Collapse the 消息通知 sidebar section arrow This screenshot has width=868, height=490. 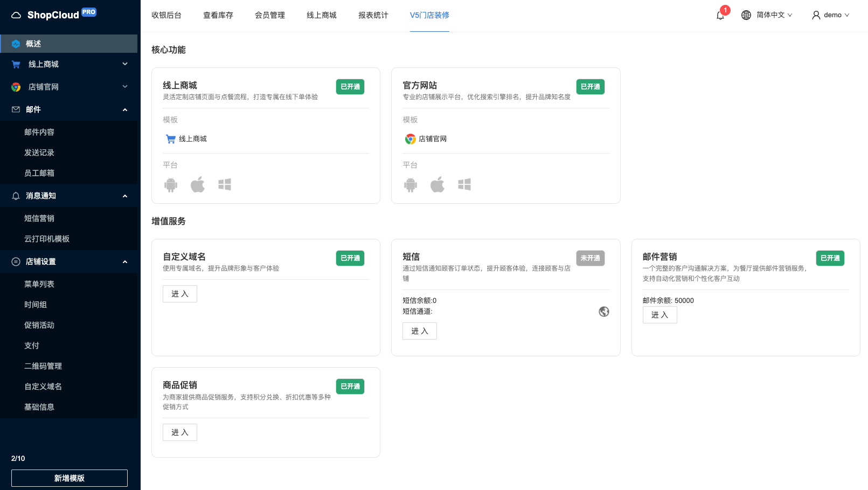click(x=125, y=196)
